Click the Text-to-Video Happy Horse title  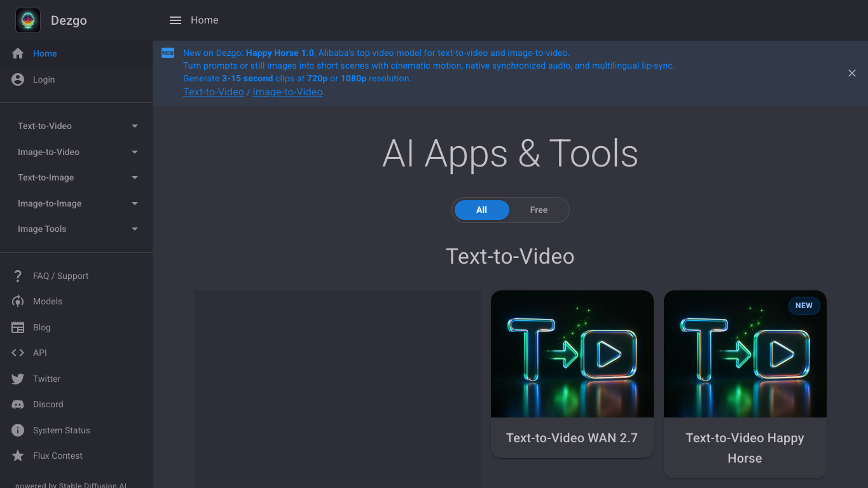coord(745,448)
